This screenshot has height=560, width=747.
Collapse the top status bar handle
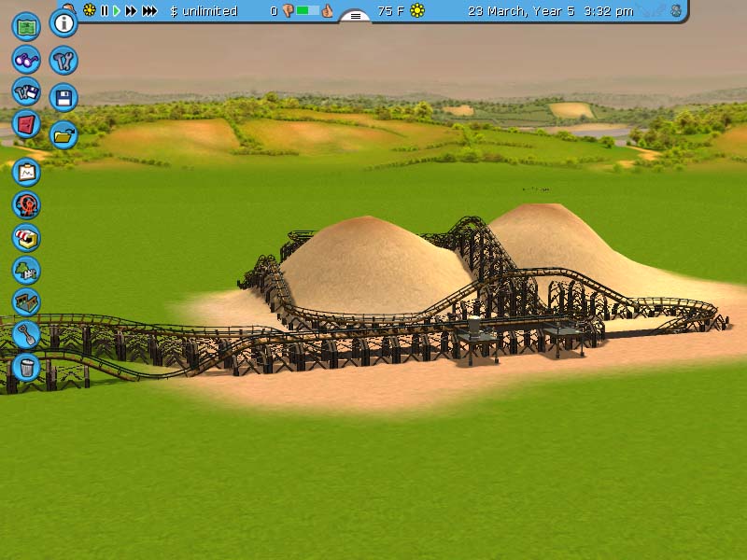(x=356, y=16)
